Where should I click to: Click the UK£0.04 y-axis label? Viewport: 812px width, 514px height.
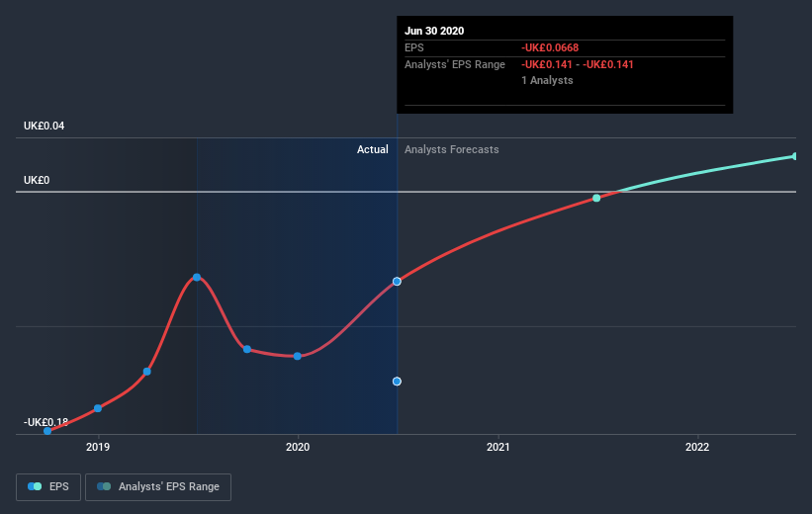45,126
